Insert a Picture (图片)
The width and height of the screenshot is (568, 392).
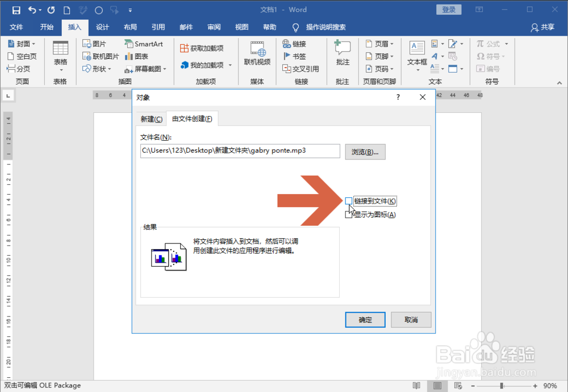click(94, 44)
